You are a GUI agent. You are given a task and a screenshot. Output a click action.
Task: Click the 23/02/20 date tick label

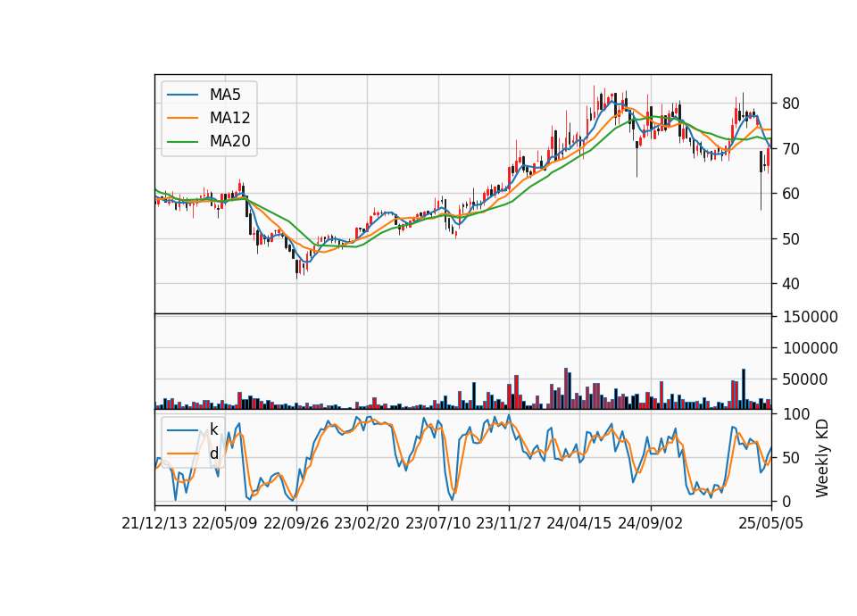[x=367, y=524]
